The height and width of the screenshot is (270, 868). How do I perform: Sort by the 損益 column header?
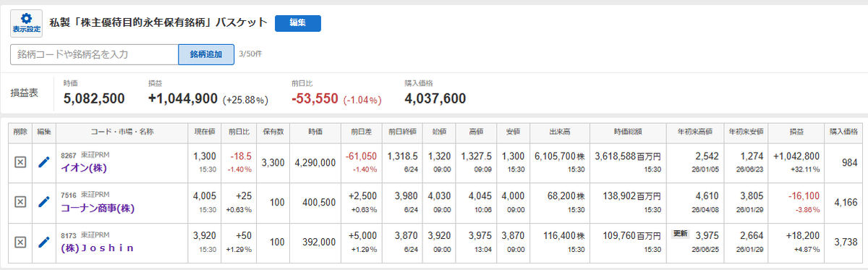pos(796,132)
